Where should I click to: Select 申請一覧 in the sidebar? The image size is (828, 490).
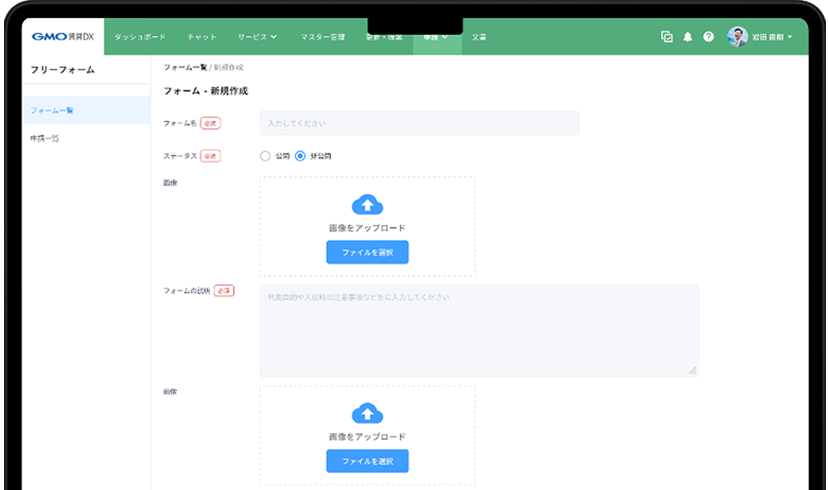45,138
